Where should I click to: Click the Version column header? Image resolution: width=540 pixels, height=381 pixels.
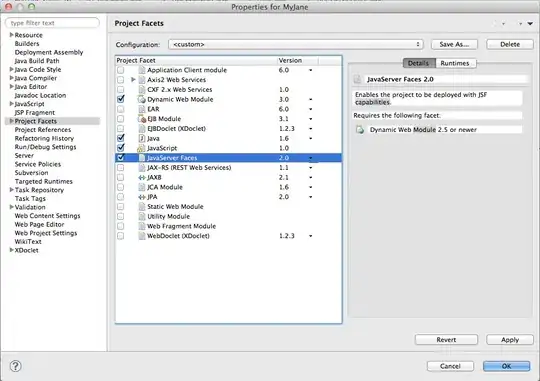pos(298,60)
